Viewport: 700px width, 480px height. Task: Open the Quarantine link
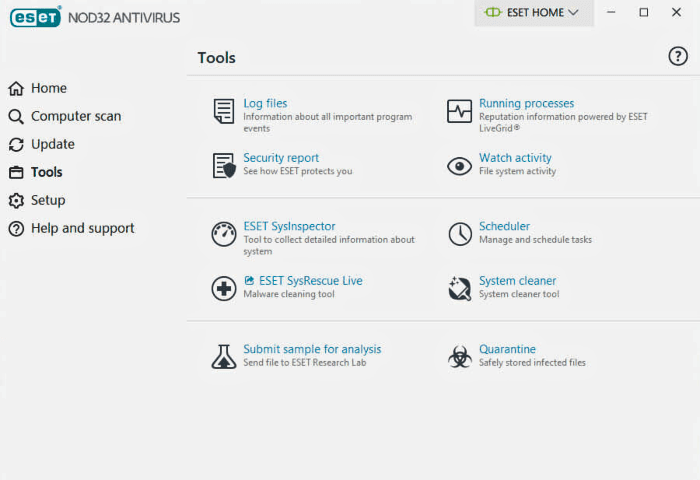[507, 349]
